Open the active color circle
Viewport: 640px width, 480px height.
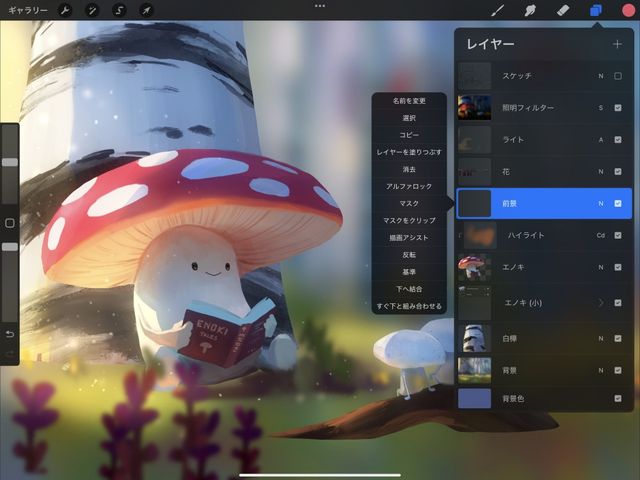pyautogui.click(x=629, y=10)
